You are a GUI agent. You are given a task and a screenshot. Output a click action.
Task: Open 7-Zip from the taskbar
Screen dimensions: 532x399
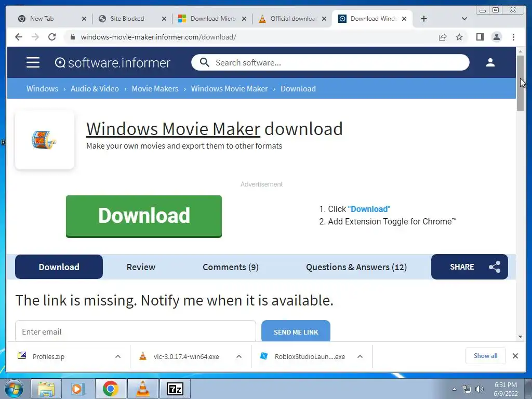[x=175, y=389]
